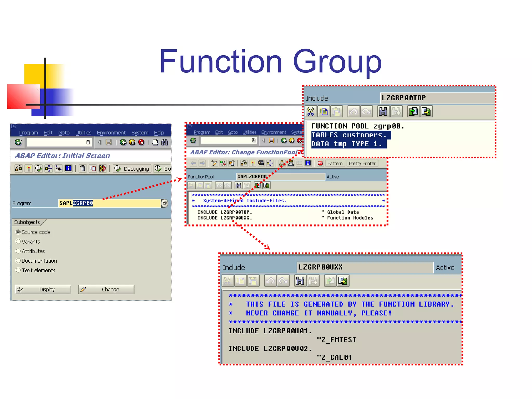This screenshot has width=532, height=399.
Task: Click the Display button
Action: (x=43, y=289)
